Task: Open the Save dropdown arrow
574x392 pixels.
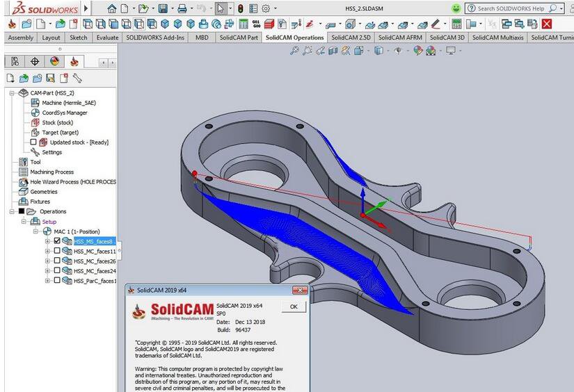Action: click(x=172, y=8)
